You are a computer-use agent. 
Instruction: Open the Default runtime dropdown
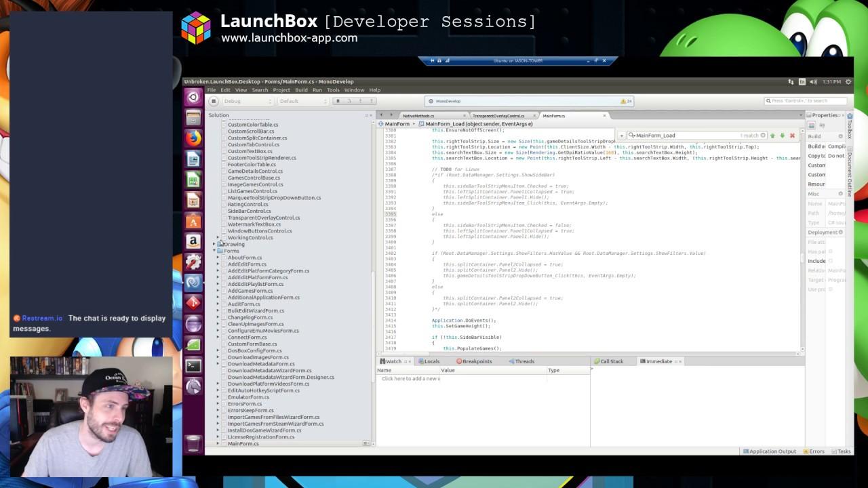coord(303,101)
